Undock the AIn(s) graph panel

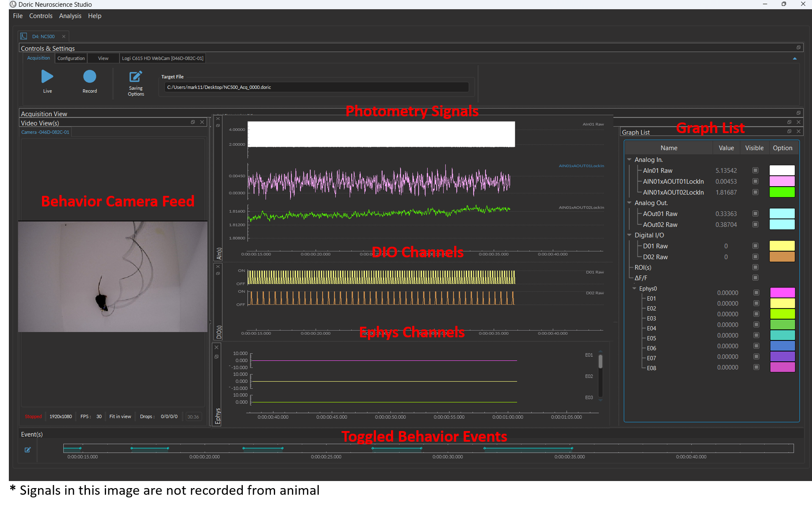(x=218, y=126)
